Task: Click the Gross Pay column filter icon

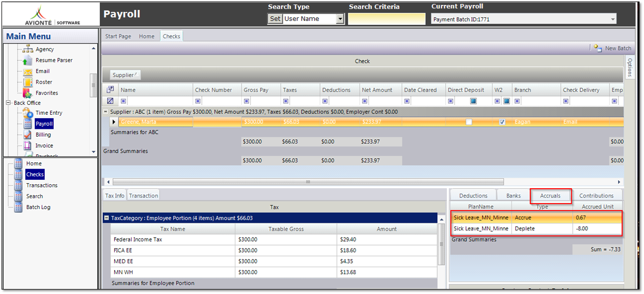Action: (x=246, y=101)
